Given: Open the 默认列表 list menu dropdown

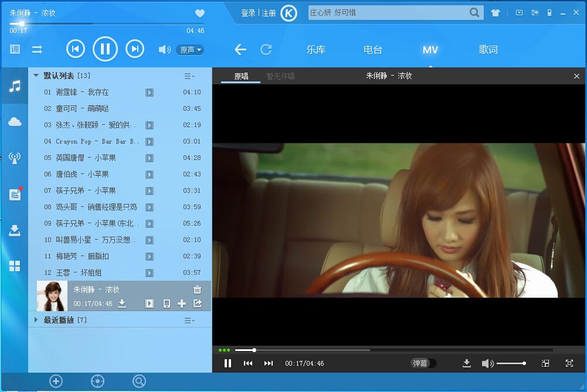Looking at the screenshot, I should click(x=189, y=76).
